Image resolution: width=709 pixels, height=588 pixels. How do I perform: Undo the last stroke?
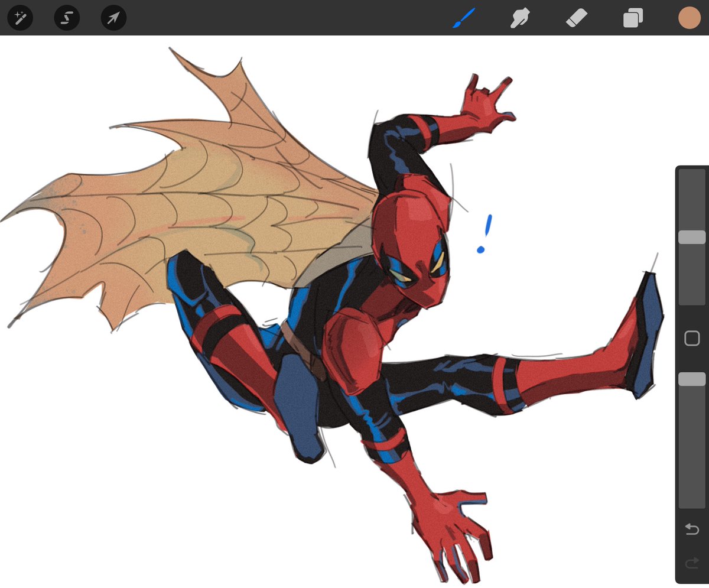pos(692,529)
